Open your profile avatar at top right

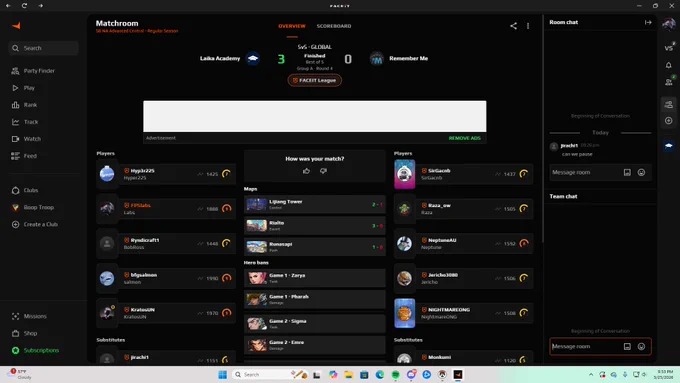click(668, 24)
